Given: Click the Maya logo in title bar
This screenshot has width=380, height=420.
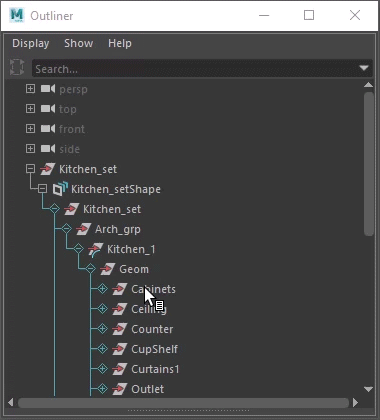Looking at the screenshot, I should pos(17,15).
